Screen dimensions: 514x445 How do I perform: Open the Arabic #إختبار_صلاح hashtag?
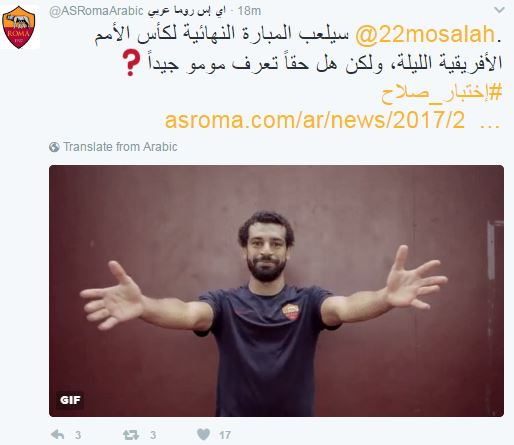point(442,93)
